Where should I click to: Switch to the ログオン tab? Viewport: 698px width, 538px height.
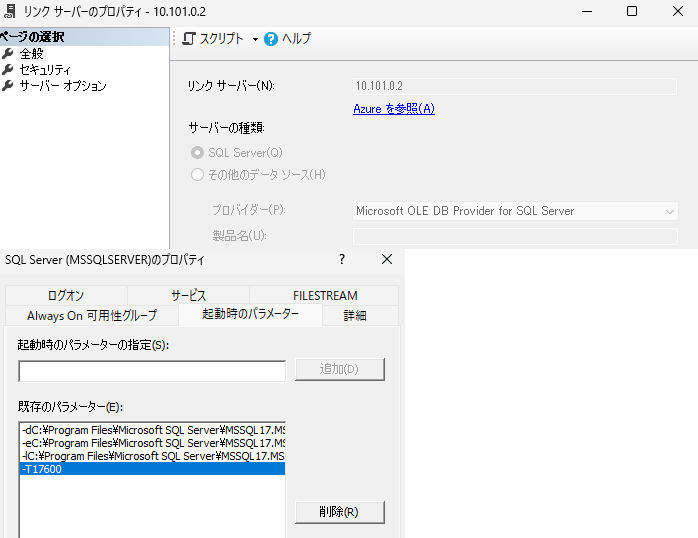(66, 295)
